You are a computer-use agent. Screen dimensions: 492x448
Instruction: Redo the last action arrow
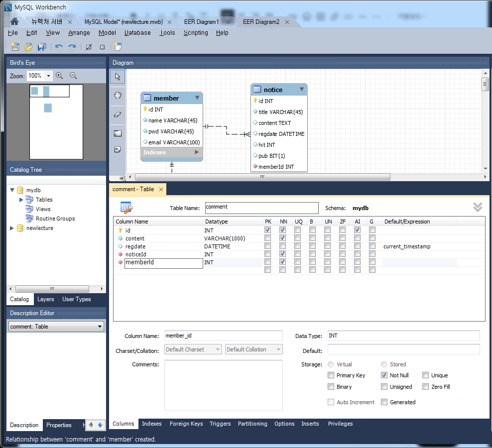point(72,47)
